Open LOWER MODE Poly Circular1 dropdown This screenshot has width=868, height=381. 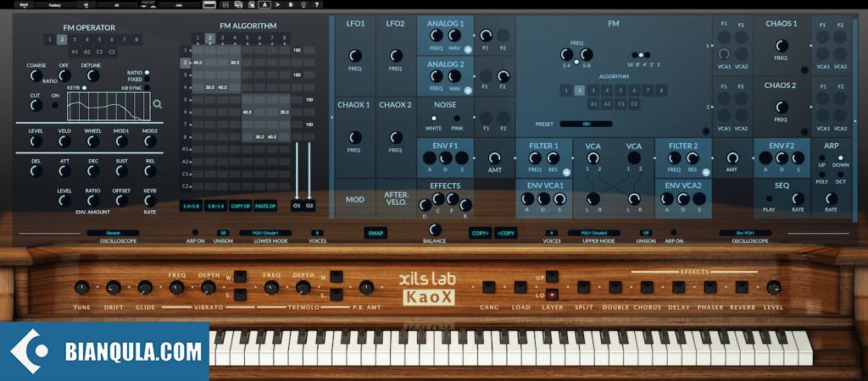(x=265, y=233)
